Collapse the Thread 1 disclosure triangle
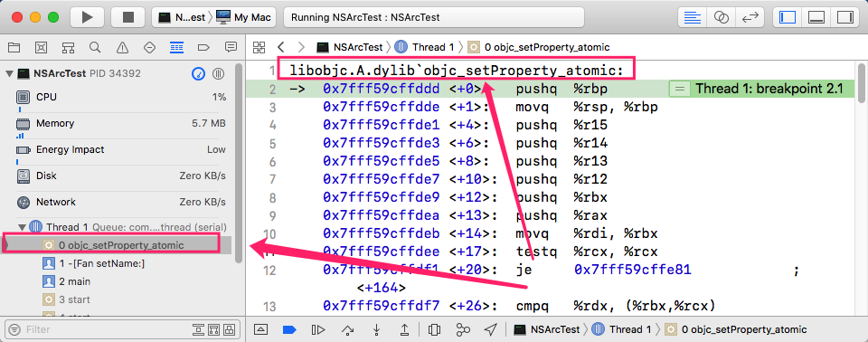 click(x=22, y=227)
